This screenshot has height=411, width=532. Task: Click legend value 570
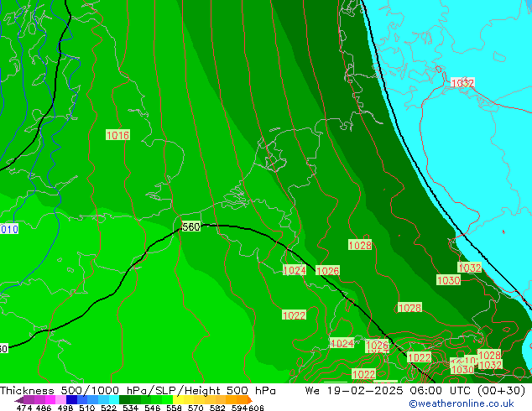coord(196,408)
